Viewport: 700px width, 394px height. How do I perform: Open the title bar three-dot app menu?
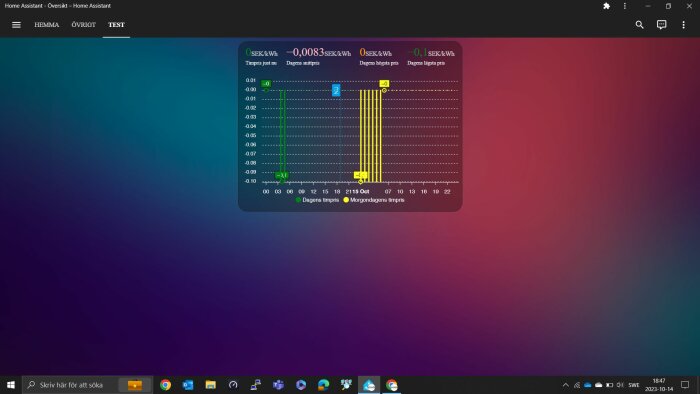click(625, 6)
